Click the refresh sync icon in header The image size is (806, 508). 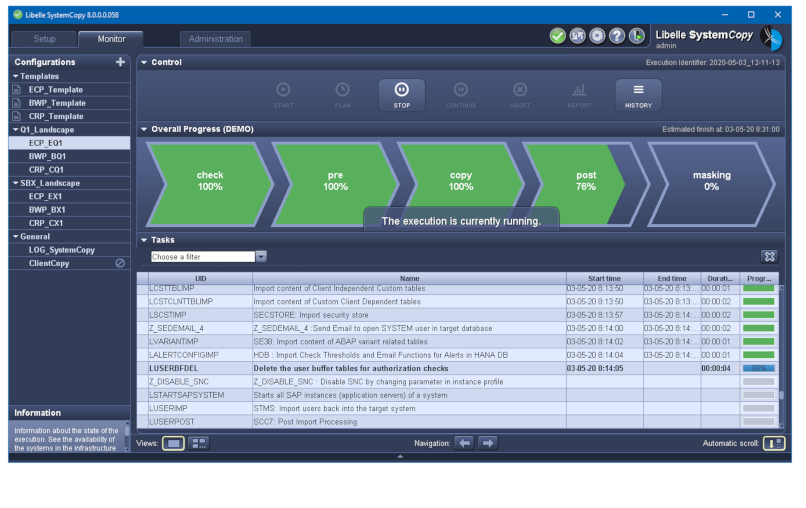coord(577,36)
